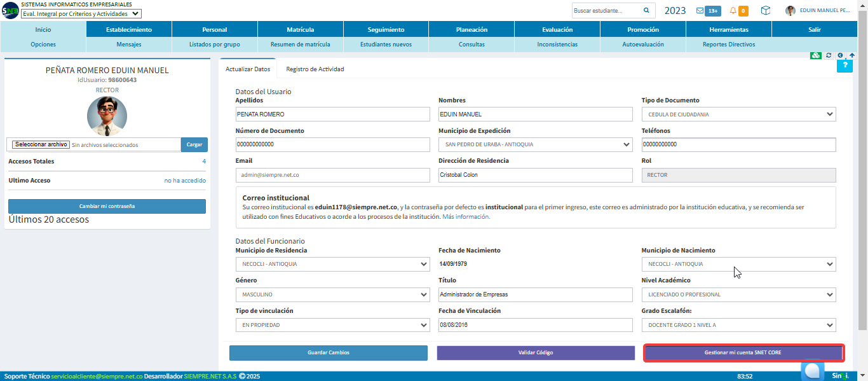Viewport: 868px width, 381px height.
Task: Expand the Municipio de Expedición dropdown
Action: coord(536,144)
